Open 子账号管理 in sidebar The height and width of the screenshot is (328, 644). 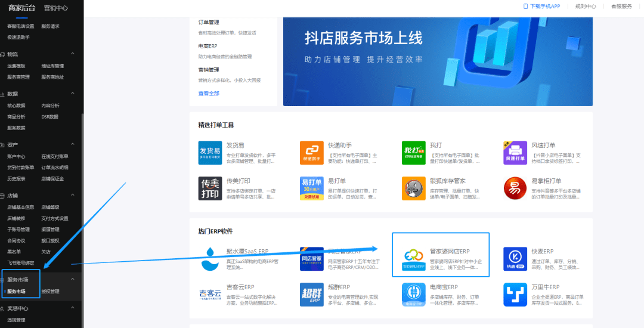[18, 230]
